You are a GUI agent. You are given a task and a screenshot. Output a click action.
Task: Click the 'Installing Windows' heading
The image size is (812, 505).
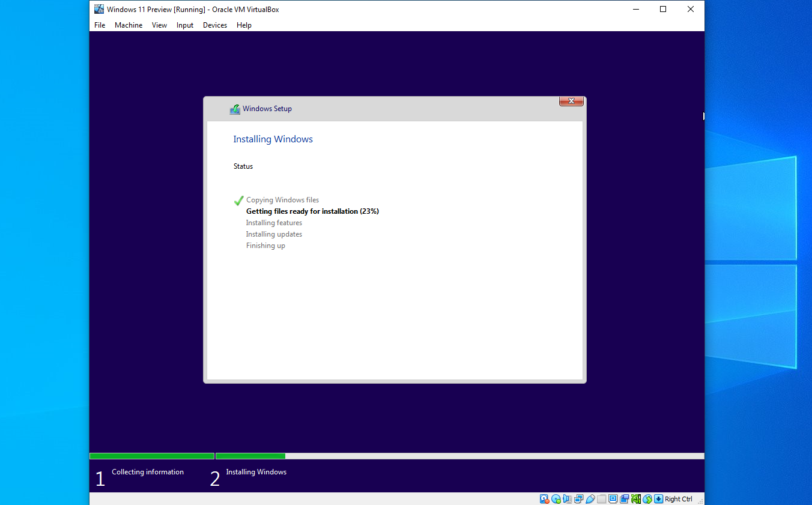[273, 139]
